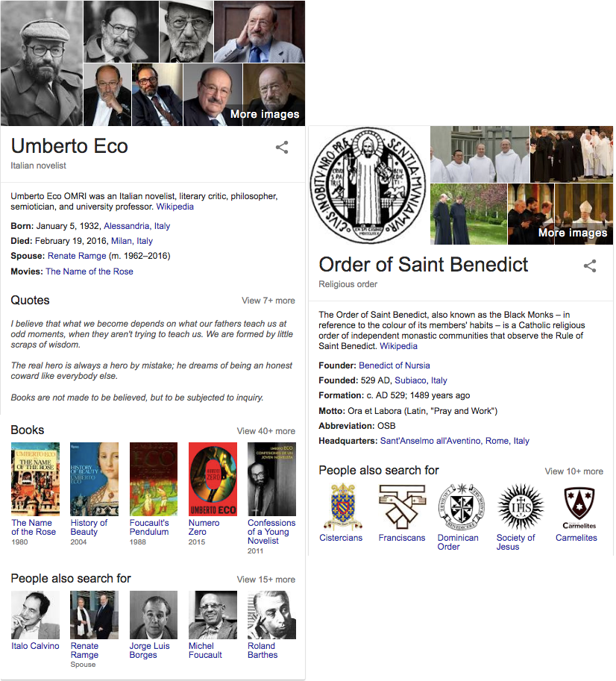Viewport: 616px width, 681px height.
Task: Click the Benedictine medal seal image
Action: tap(368, 186)
